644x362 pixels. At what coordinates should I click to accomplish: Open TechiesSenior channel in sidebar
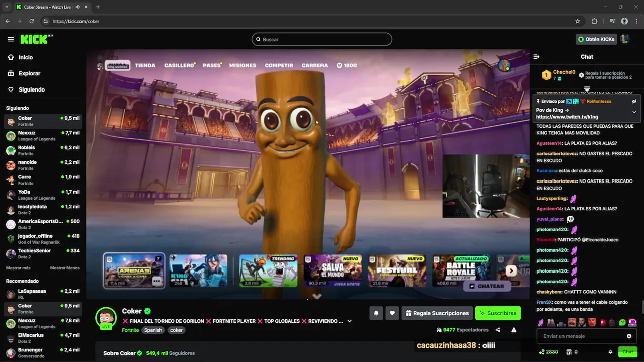point(43,253)
